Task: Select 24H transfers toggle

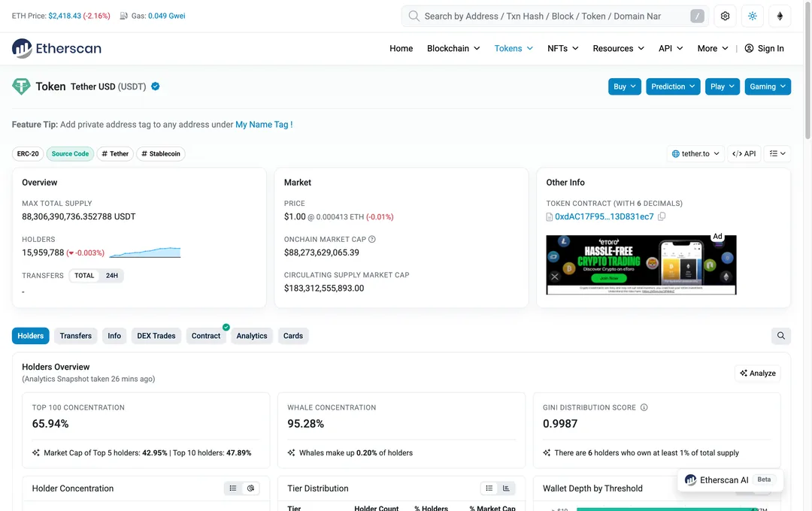Action: click(x=112, y=276)
